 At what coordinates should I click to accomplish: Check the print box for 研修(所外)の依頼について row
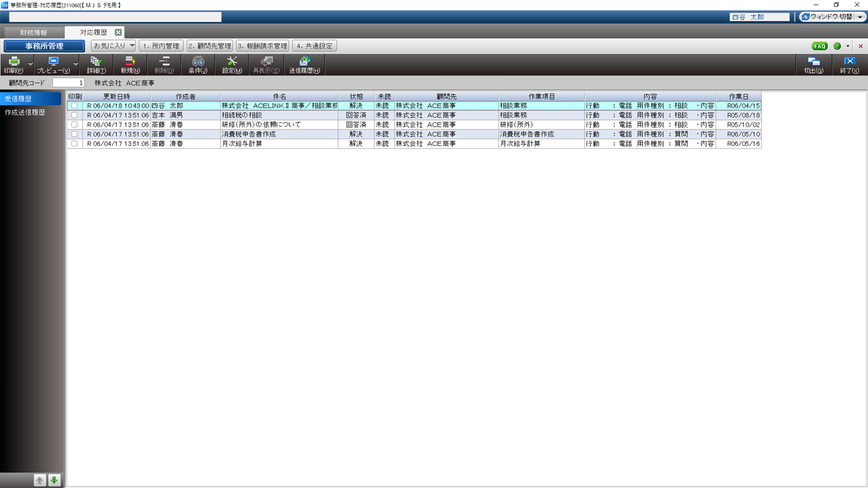(75, 125)
